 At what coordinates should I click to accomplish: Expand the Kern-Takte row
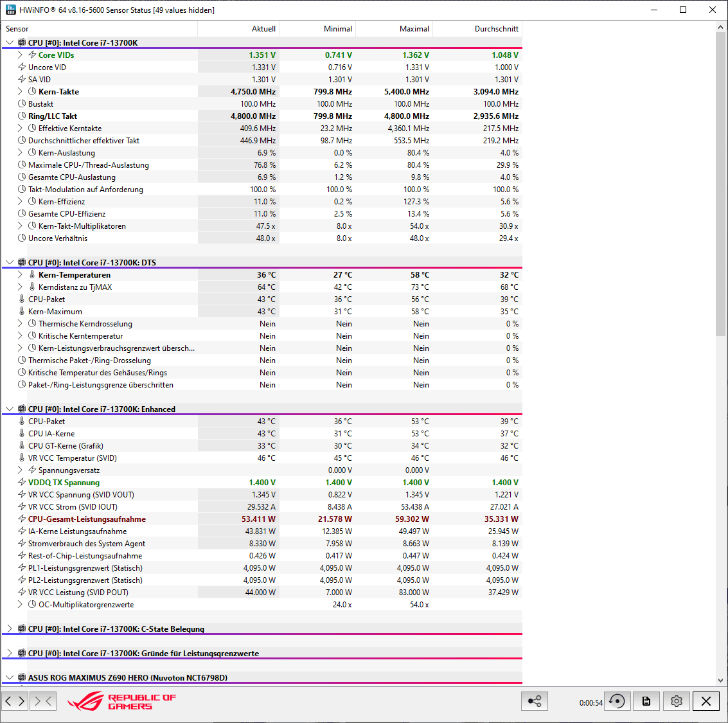pos(19,91)
